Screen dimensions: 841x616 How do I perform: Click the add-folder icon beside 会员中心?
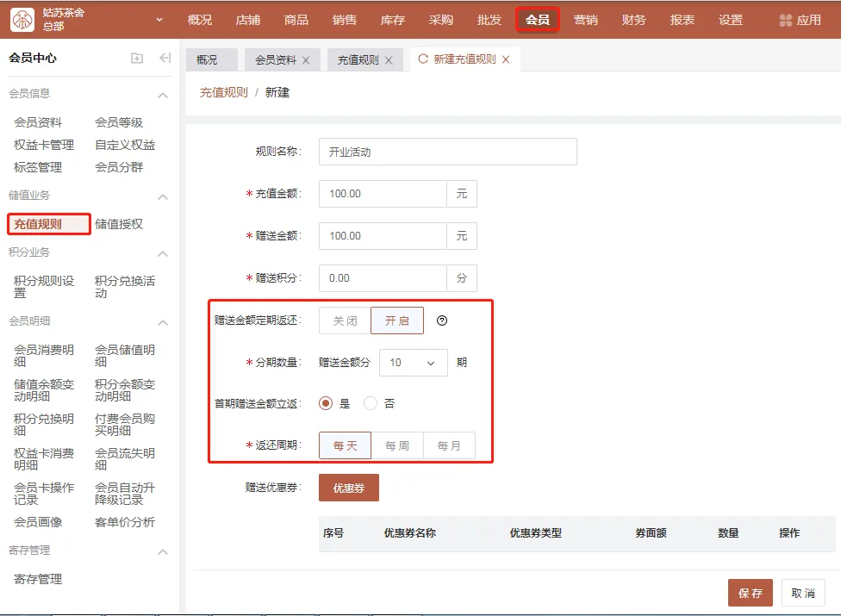137,59
